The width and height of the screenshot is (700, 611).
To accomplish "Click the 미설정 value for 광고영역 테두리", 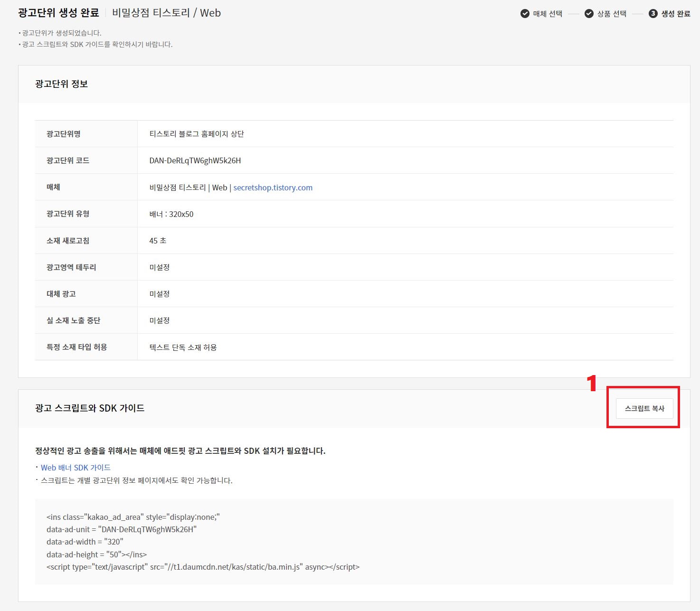I will pyautogui.click(x=160, y=267).
